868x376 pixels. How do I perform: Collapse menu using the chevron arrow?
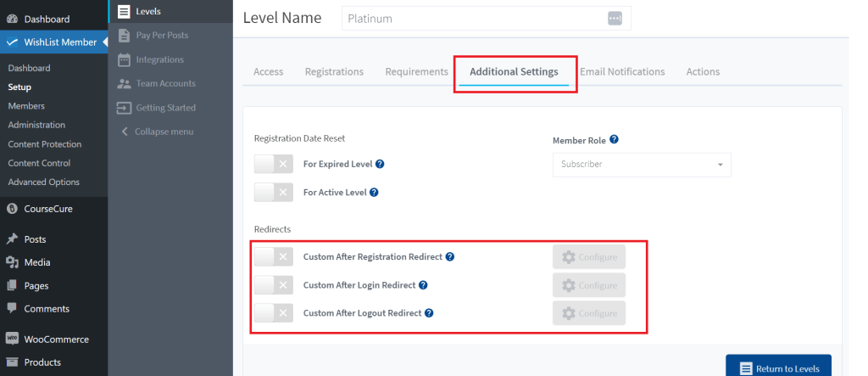125,132
